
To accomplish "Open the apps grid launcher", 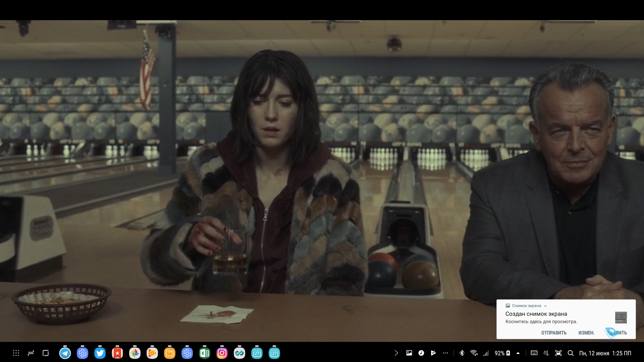I will pos(16,353).
